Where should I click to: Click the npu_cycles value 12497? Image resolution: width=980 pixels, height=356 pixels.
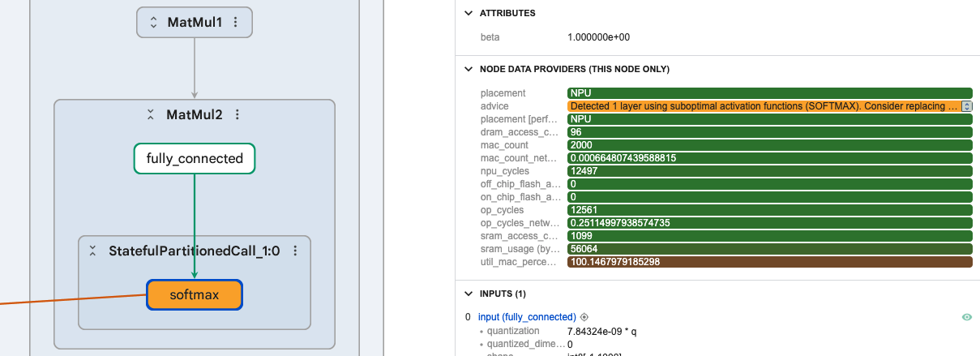point(770,171)
